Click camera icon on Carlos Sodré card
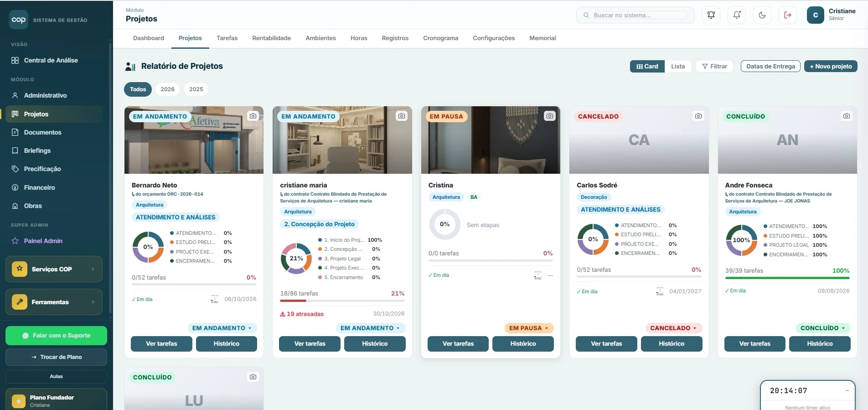This screenshot has height=410, width=868. [x=698, y=116]
